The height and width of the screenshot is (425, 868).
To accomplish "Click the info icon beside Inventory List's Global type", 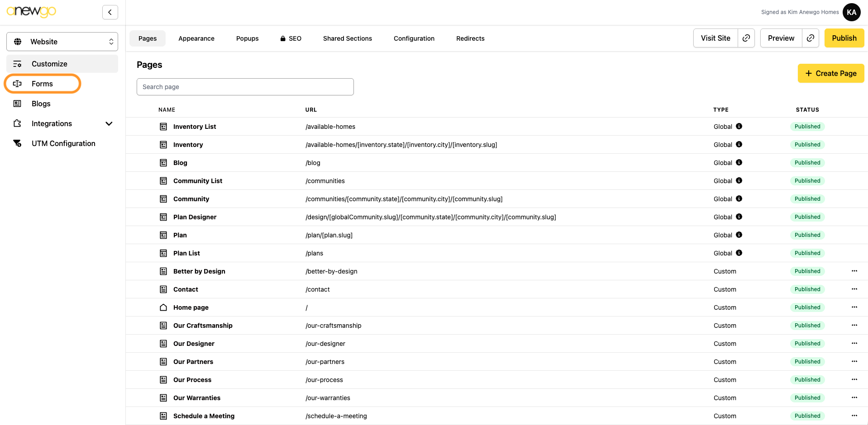I will coord(739,126).
